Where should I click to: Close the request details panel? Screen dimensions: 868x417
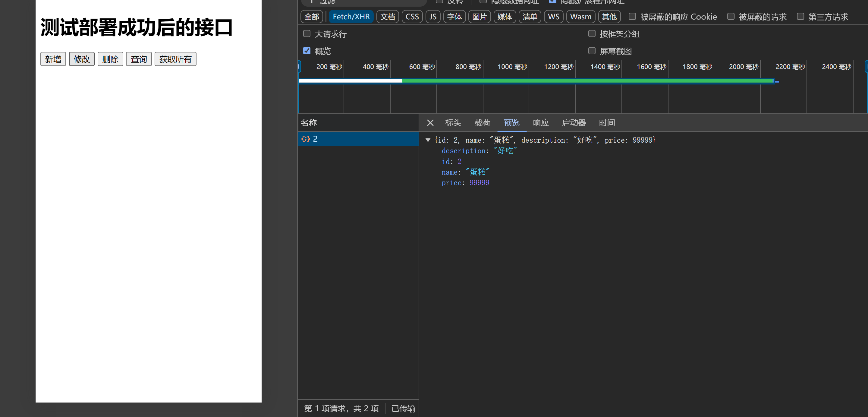point(430,123)
